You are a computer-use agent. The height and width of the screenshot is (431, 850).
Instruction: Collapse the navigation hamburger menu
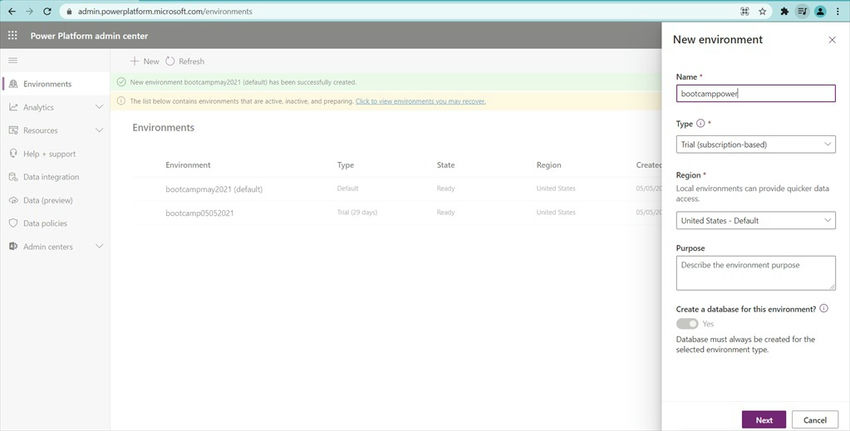click(x=12, y=60)
